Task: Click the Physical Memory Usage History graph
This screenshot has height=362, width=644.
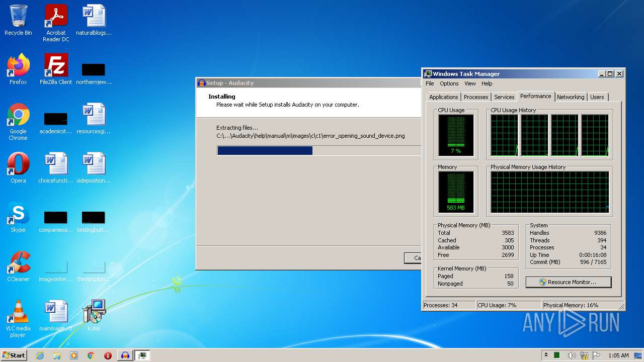Action: coord(550,192)
